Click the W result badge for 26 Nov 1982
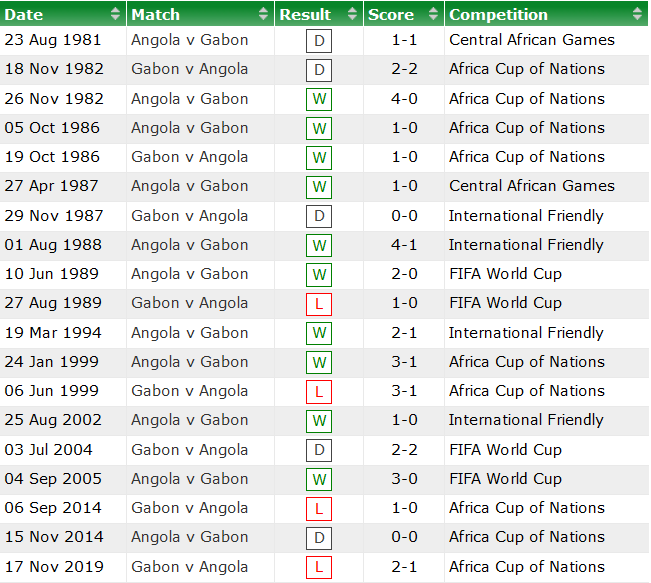 (319, 100)
